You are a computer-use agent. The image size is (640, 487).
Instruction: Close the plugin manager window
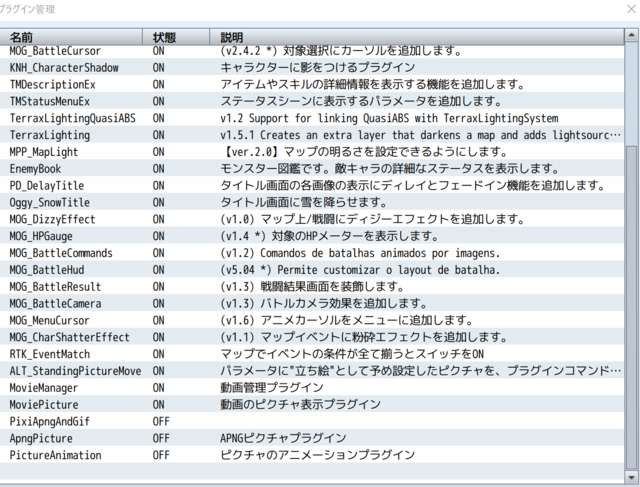tap(631, 9)
